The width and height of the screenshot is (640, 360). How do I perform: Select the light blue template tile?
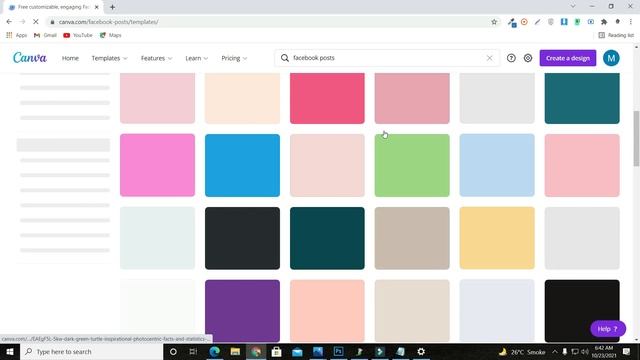pos(497,165)
